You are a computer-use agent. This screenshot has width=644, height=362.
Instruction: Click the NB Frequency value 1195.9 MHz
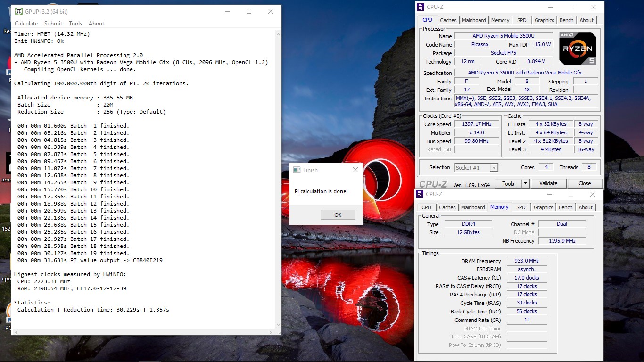(x=562, y=241)
